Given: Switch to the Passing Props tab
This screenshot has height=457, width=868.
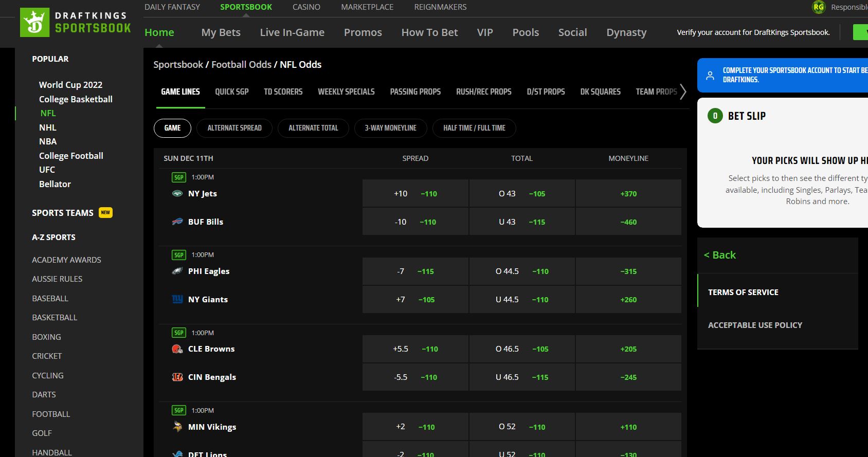Looking at the screenshot, I should [x=415, y=92].
